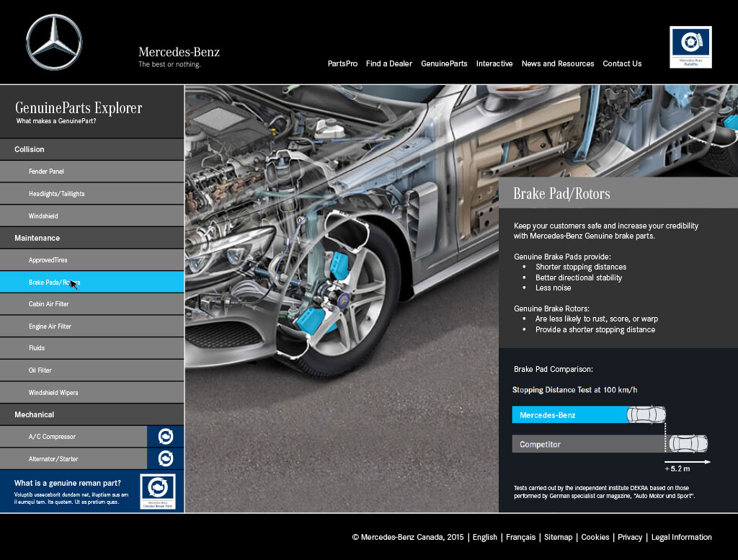Screen dimensions: 738x560
Task: Click 'Shorter stopping distances' bullet
Action: 581,267
